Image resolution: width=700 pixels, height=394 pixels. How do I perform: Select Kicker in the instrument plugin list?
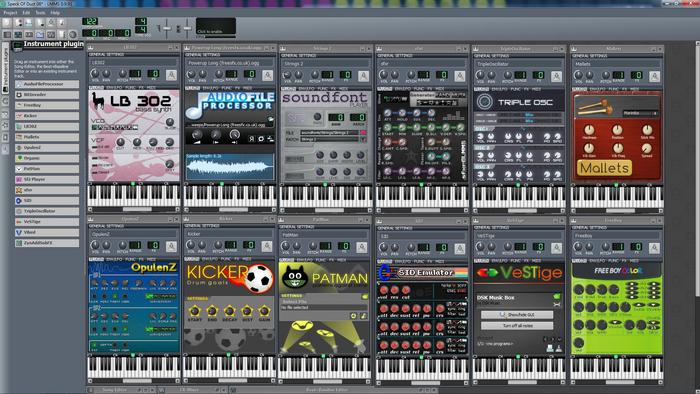(x=46, y=116)
